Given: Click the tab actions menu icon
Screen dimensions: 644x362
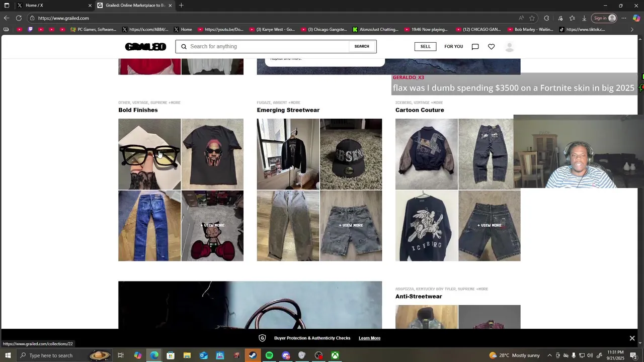Looking at the screenshot, I should (7, 6).
